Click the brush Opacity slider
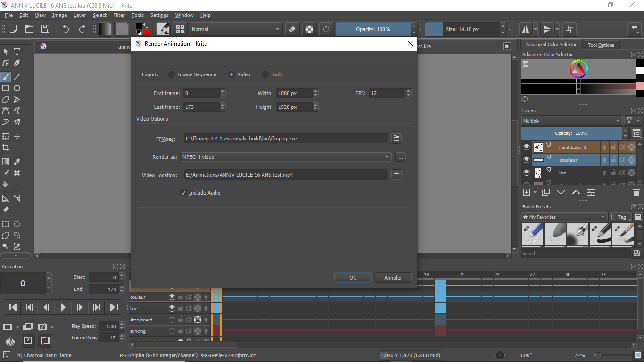The width and height of the screenshot is (644, 362). click(373, 29)
